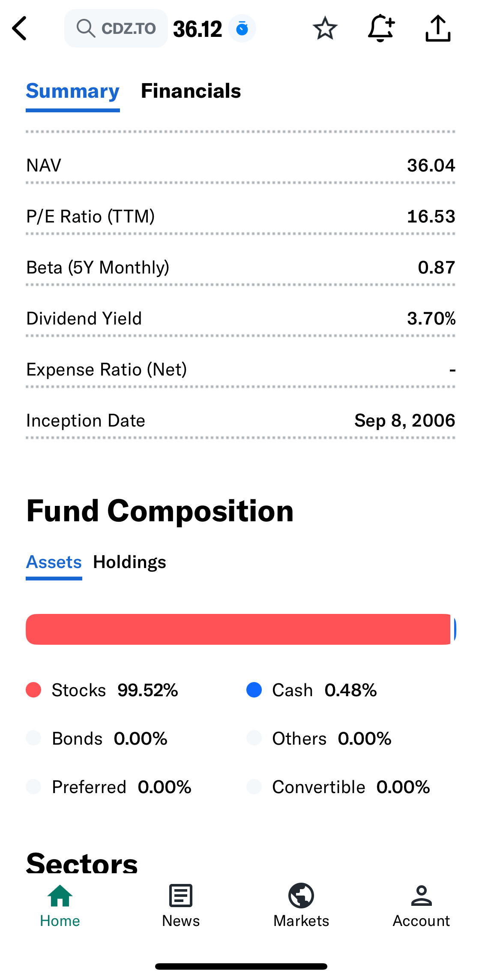Open News from bottom navigation
This screenshot has height=980, width=482.
(x=181, y=905)
